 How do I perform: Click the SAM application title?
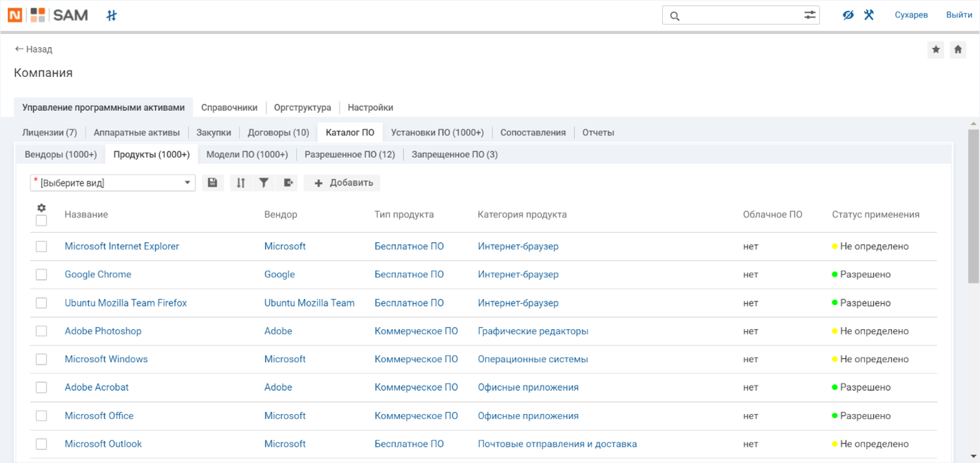pos(70,15)
